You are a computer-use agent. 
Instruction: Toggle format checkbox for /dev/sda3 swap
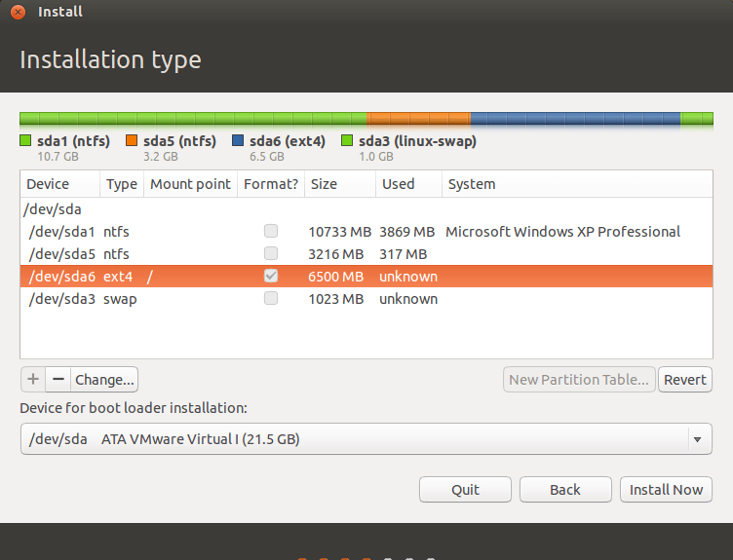click(x=271, y=299)
